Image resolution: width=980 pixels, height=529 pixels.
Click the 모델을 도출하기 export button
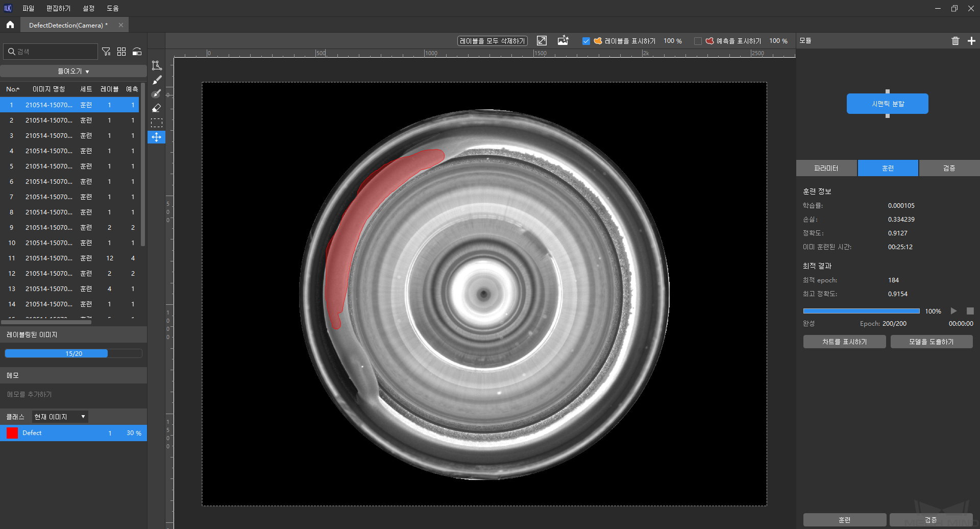point(932,342)
